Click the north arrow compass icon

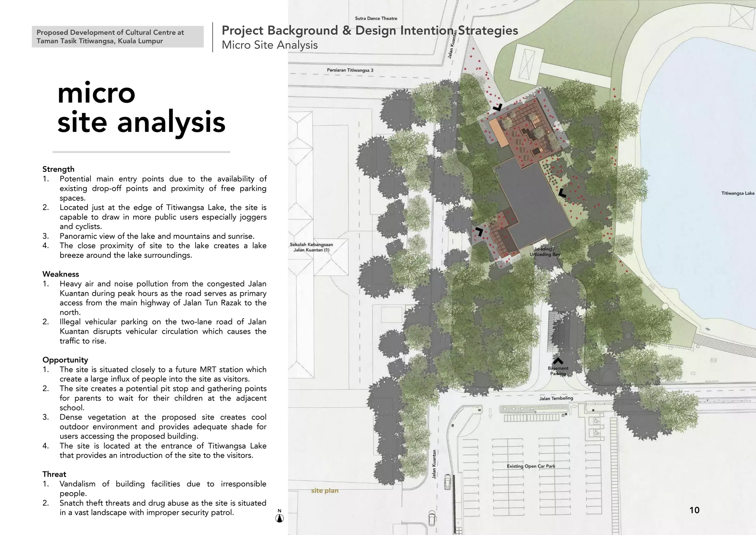279,516
